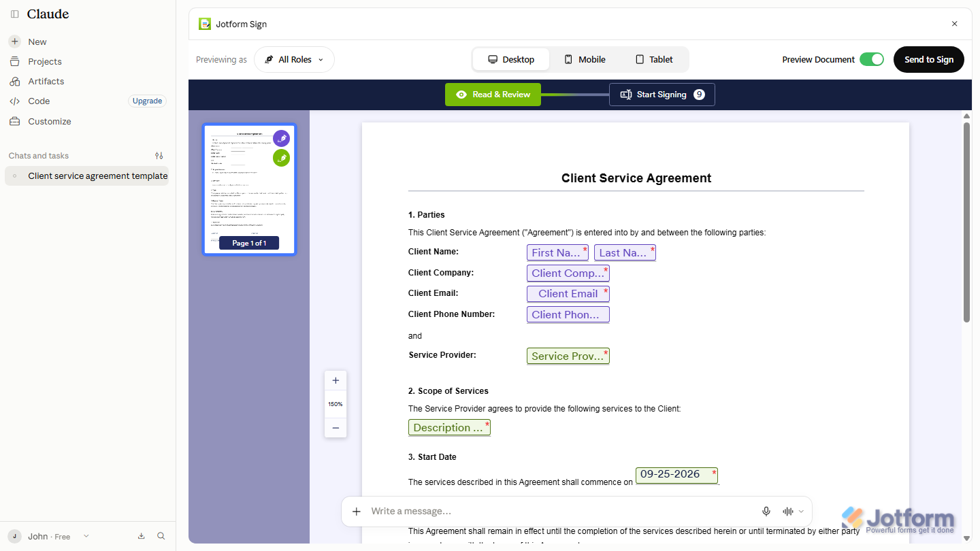The width and height of the screenshot is (980, 551).
Task: Click the '1. Parties' heading
Action: (x=426, y=215)
